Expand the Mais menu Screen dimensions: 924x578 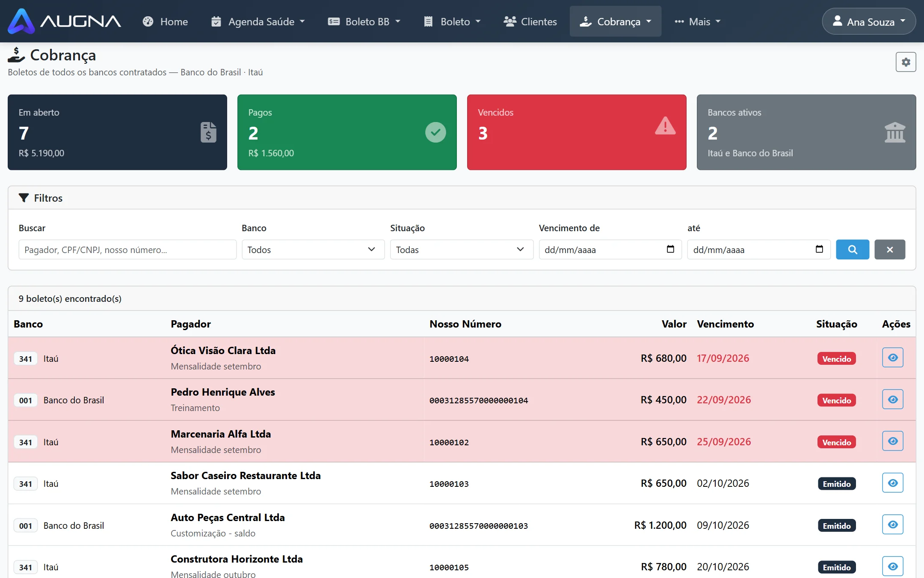(698, 21)
